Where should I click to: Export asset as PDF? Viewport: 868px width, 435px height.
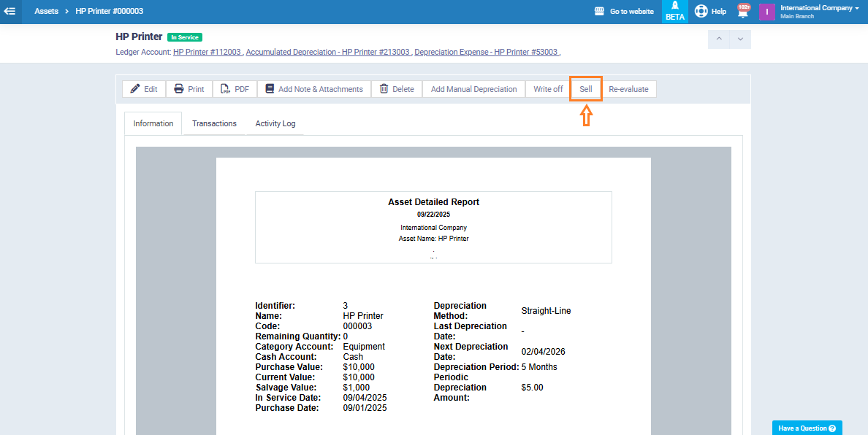[x=235, y=89]
